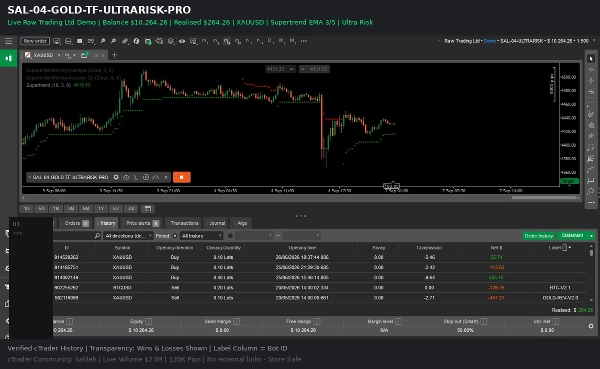Click the Equity info icon

click(x=148, y=322)
